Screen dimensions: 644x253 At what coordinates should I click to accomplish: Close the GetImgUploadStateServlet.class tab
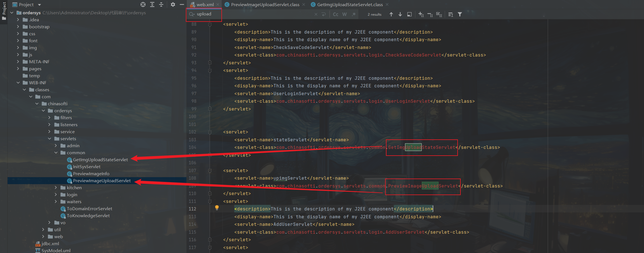pyautogui.click(x=387, y=4)
